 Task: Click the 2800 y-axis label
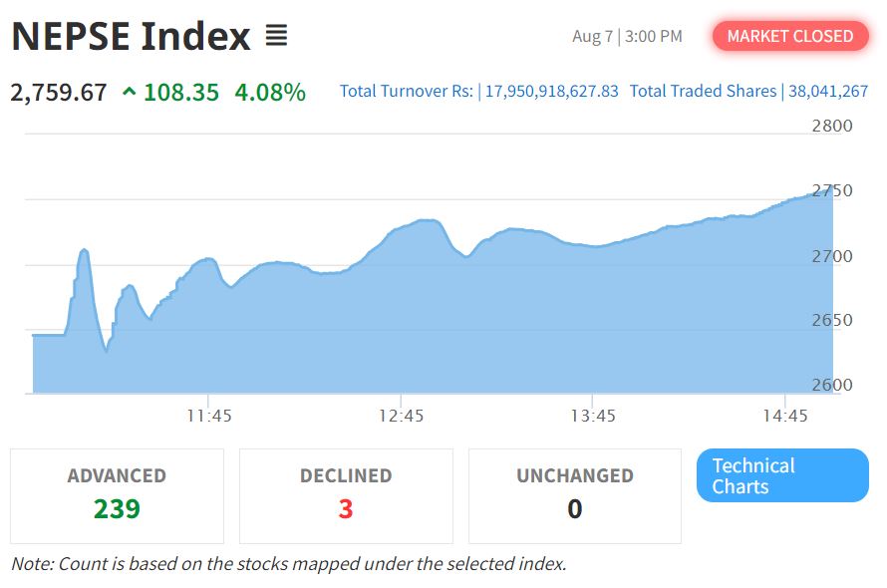[x=831, y=126]
